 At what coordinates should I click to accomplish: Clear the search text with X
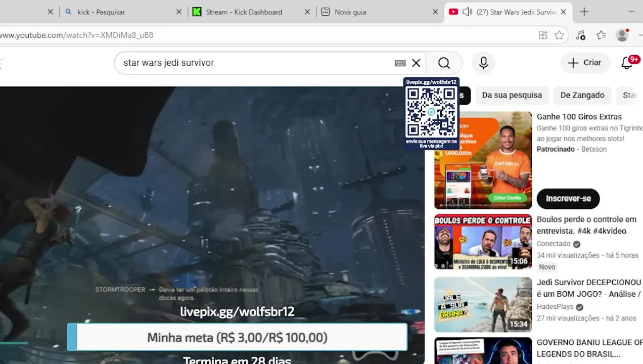tap(416, 63)
